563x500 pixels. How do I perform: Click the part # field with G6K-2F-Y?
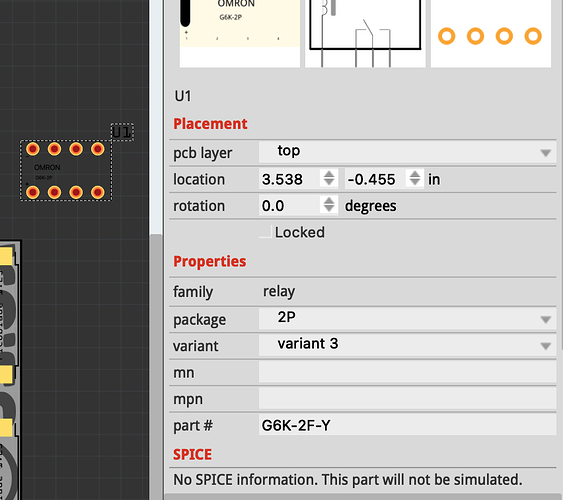[x=407, y=425]
